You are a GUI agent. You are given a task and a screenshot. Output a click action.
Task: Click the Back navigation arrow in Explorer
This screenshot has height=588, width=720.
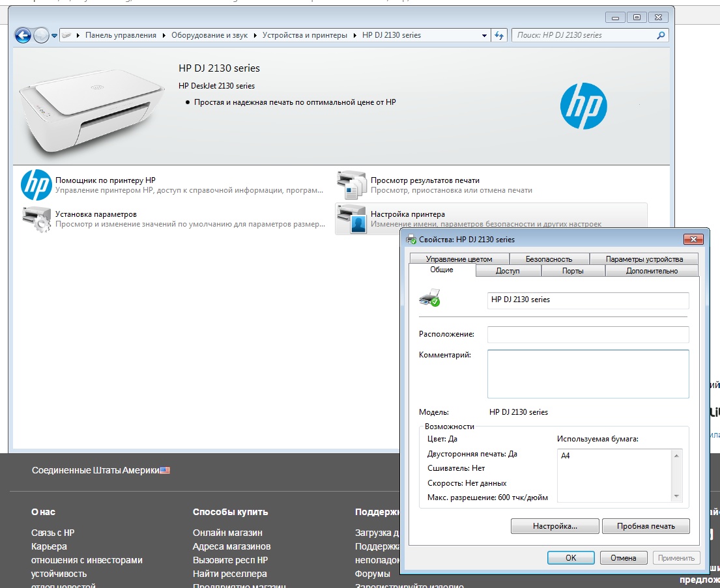pos(23,35)
